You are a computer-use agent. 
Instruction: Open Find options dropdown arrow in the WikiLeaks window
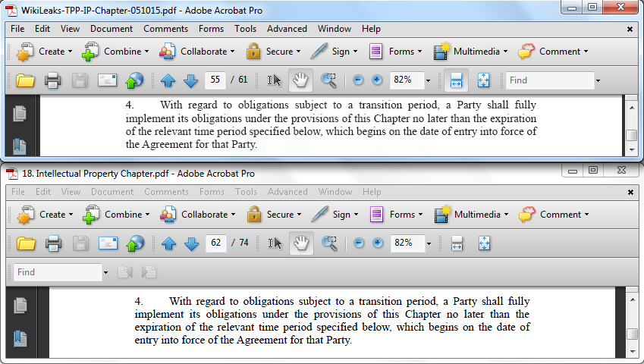598,80
